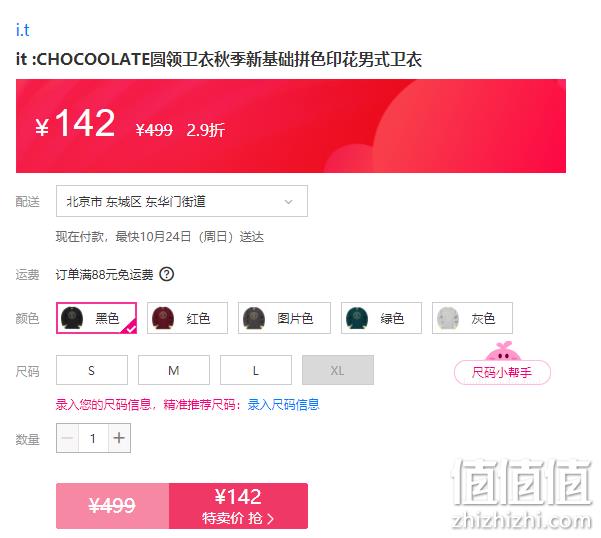This screenshot has width=601, height=538.
Task: Open the 尺码小帮手 size helper
Action: point(502,372)
